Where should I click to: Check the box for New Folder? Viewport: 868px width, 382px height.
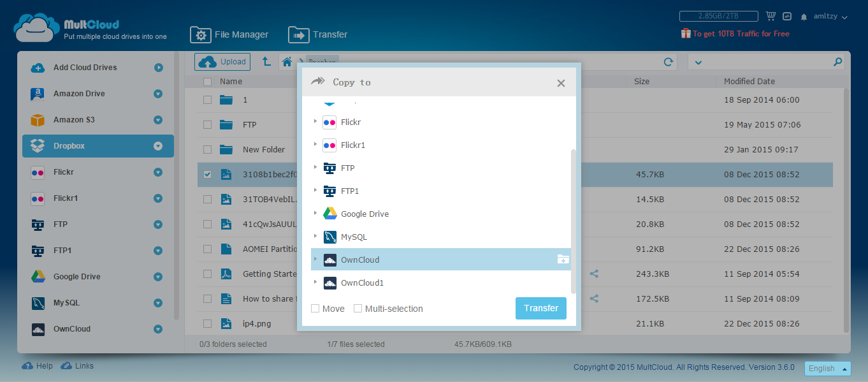(x=207, y=149)
